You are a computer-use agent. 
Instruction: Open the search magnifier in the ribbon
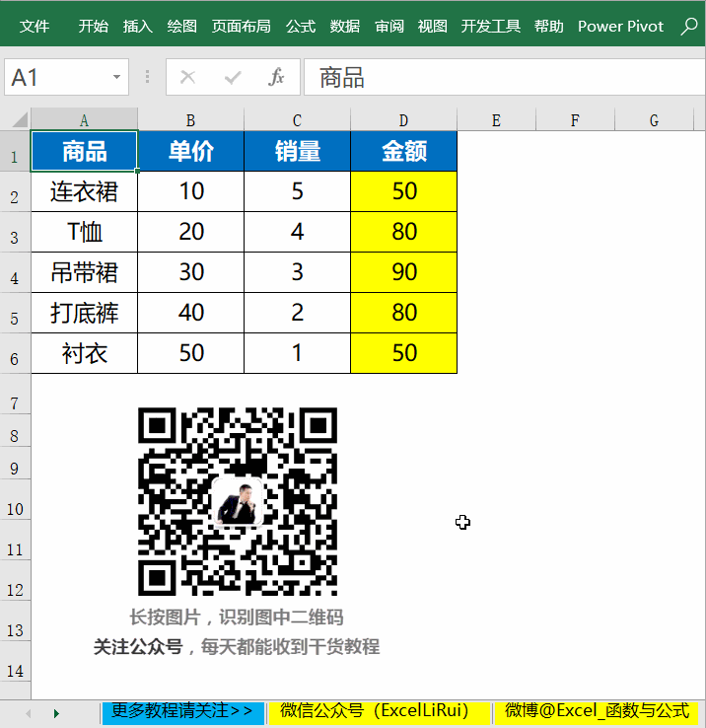coord(689,26)
